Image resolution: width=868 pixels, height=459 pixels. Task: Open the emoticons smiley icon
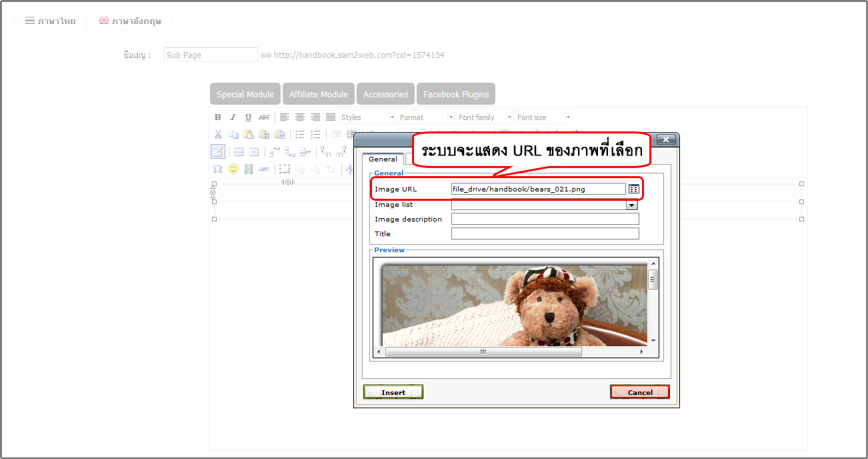233,169
